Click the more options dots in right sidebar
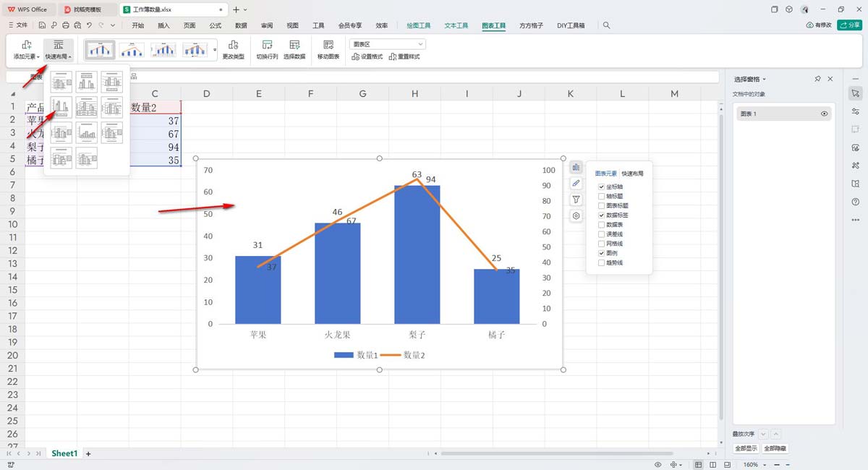 856,220
